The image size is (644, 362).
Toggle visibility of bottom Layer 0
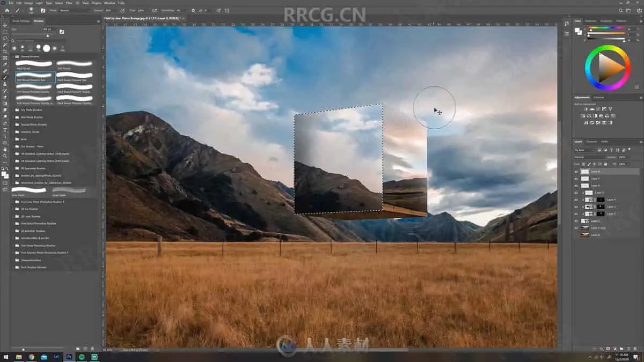click(576, 235)
